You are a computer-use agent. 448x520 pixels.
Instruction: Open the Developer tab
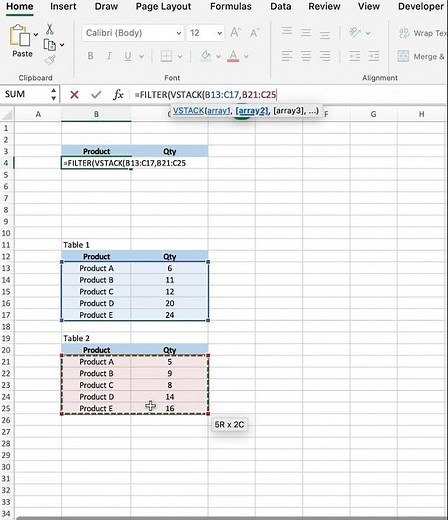[421, 6]
